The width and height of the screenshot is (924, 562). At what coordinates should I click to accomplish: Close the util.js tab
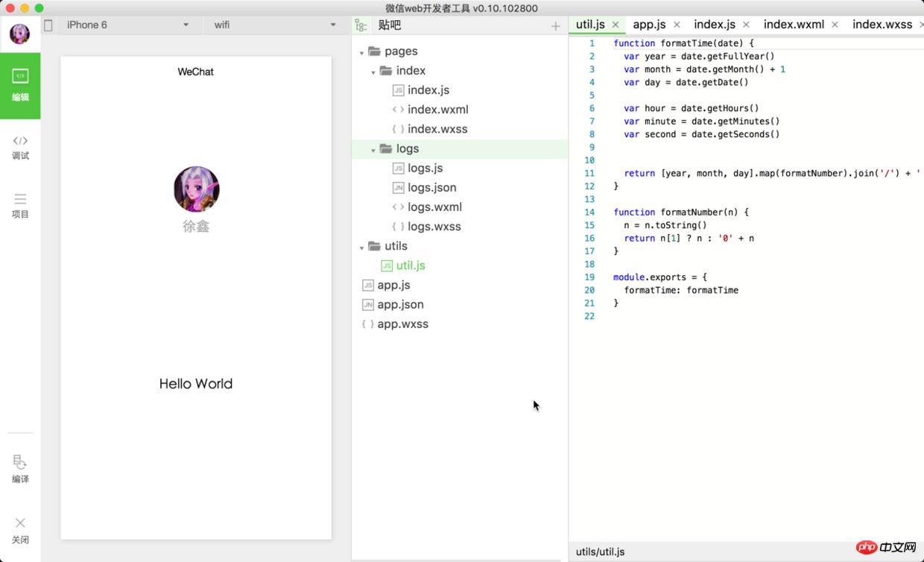coord(616,25)
